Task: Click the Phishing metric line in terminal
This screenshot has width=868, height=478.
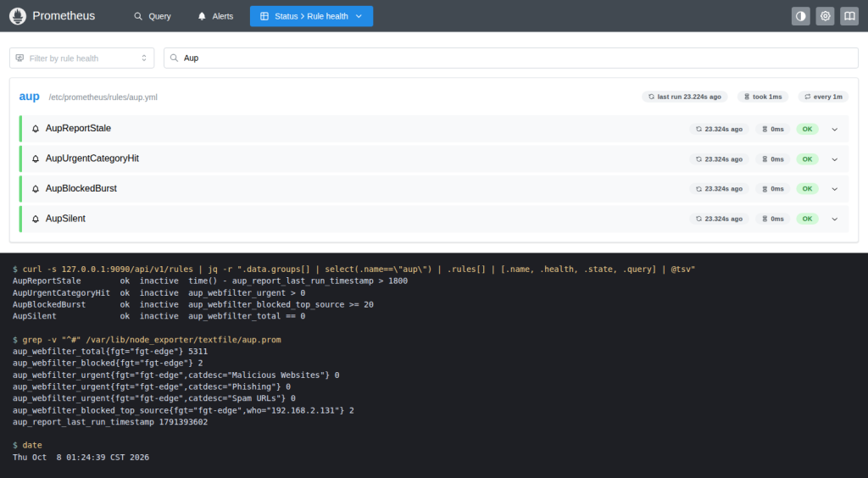Action: click(152, 386)
